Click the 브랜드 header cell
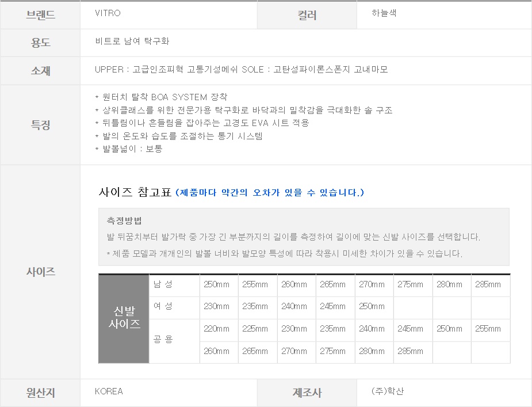This screenshot has width=532, height=407. point(40,15)
